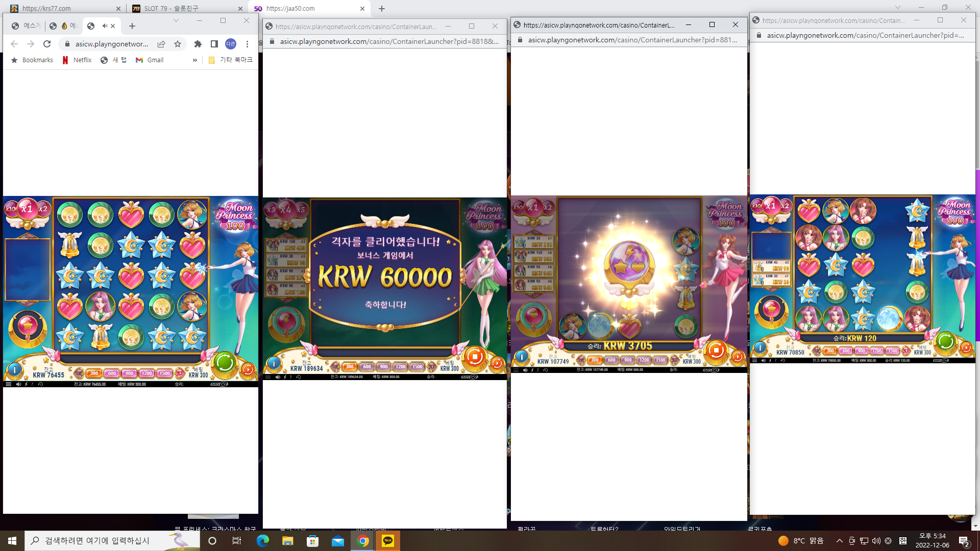Screen dimensions: 980x551
Task: Show hidden system tray icons
Action: 839,541
